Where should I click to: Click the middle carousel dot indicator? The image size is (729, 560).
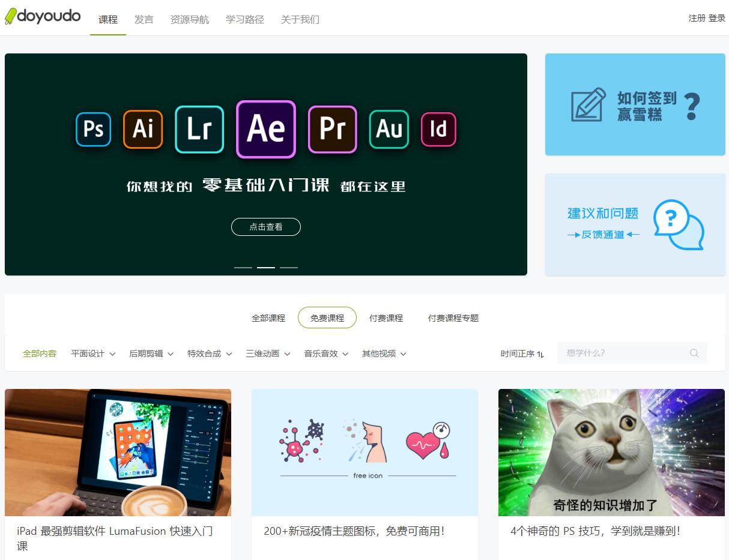click(x=265, y=267)
